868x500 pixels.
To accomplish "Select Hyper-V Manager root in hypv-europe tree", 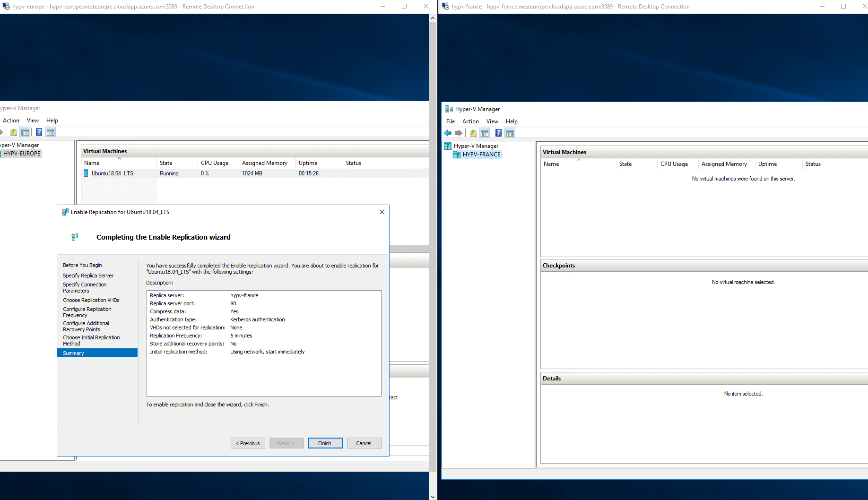I will (19, 145).
